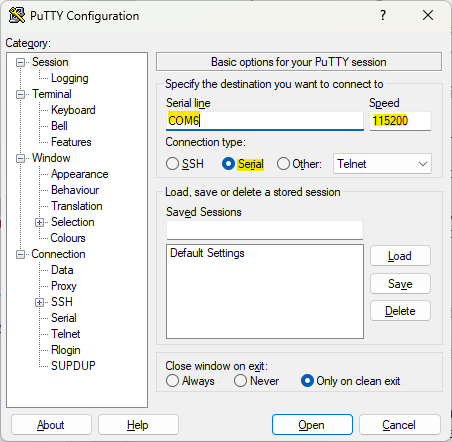This screenshot has width=452, height=442.
Task: Select the SSH connection type radio button
Action: (172, 164)
